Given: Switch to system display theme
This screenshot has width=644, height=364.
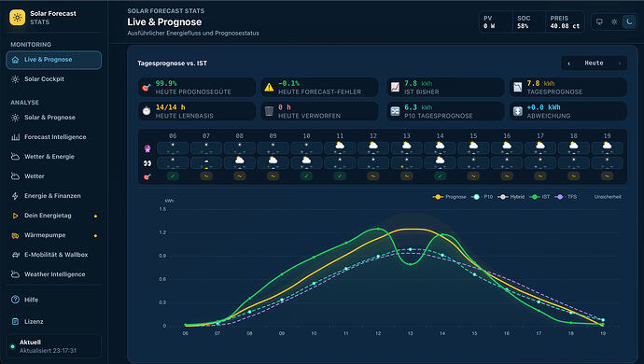Looking at the screenshot, I should tap(599, 21).
